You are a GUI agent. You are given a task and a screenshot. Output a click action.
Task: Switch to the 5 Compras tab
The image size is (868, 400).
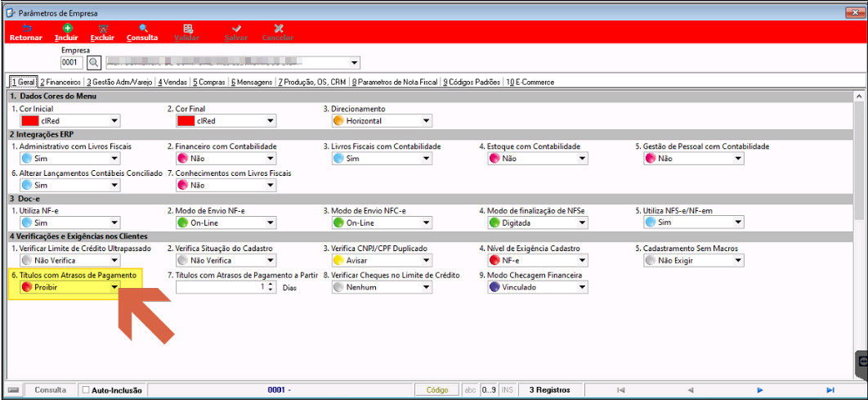click(x=209, y=82)
